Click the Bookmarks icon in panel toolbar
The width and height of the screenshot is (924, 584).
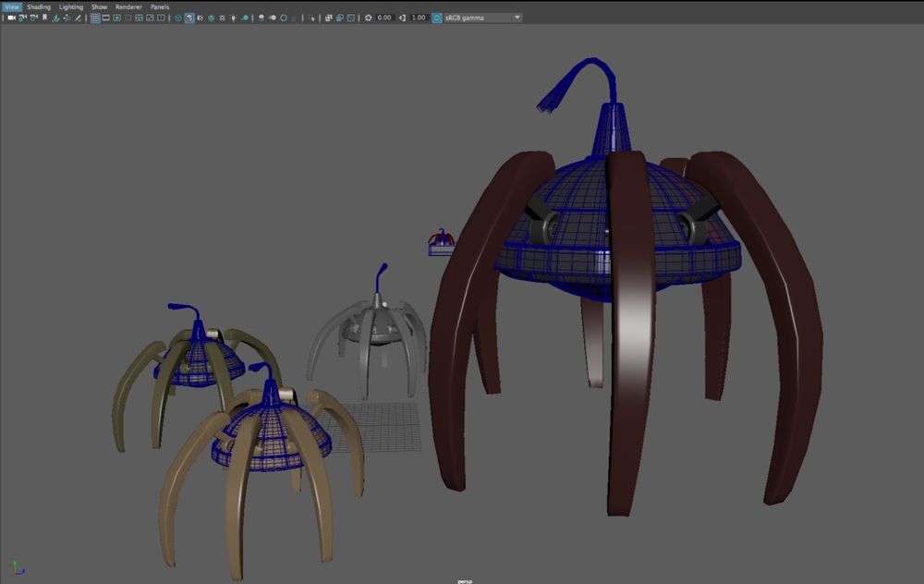click(45, 18)
